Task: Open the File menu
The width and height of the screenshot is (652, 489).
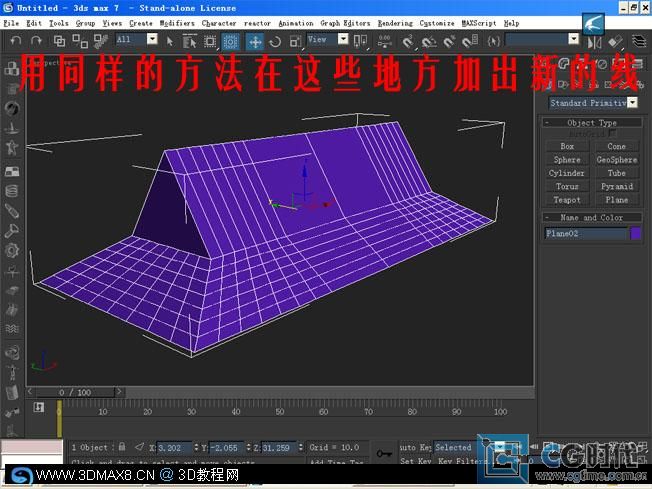Action: [x=11, y=23]
